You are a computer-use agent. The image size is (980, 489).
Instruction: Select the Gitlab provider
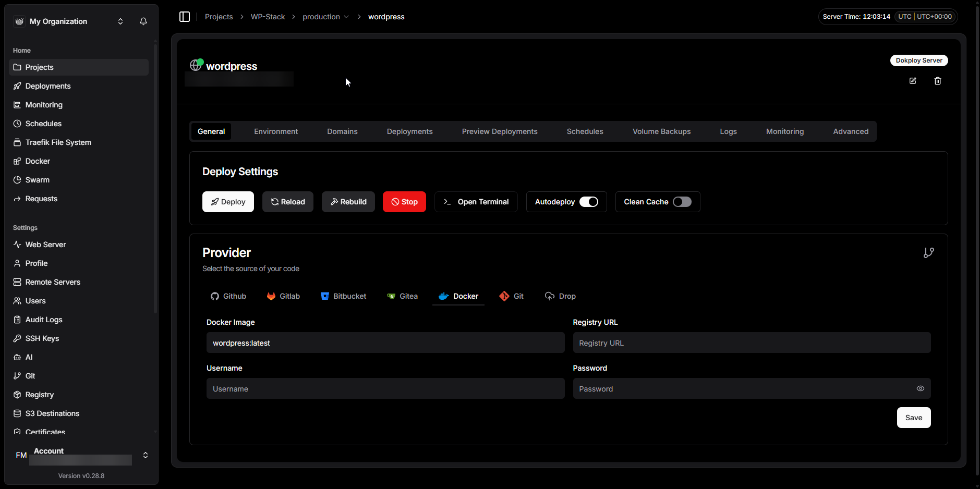[x=283, y=296]
